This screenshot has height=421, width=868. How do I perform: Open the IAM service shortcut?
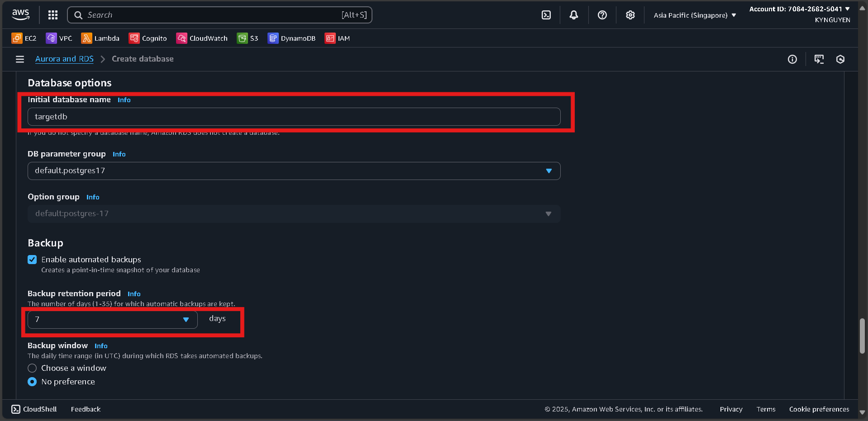pos(337,38)
